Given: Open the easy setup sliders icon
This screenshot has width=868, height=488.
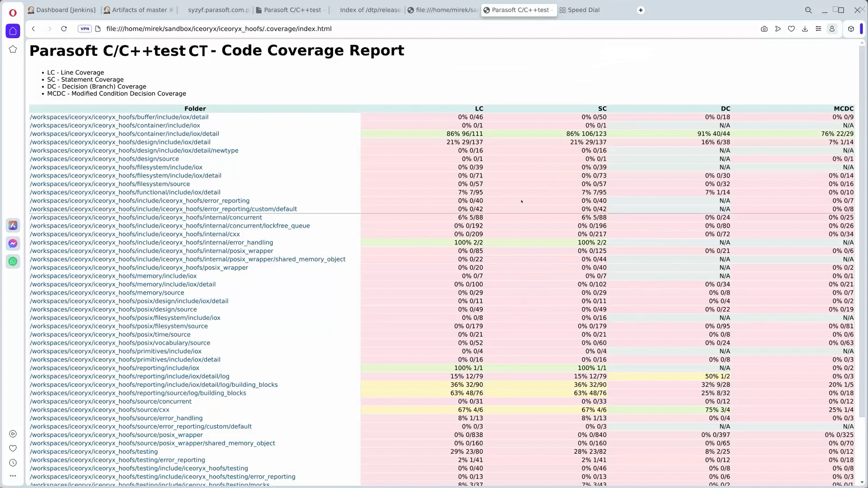Looking at the screenshot, I should click(x=818, y=29).
